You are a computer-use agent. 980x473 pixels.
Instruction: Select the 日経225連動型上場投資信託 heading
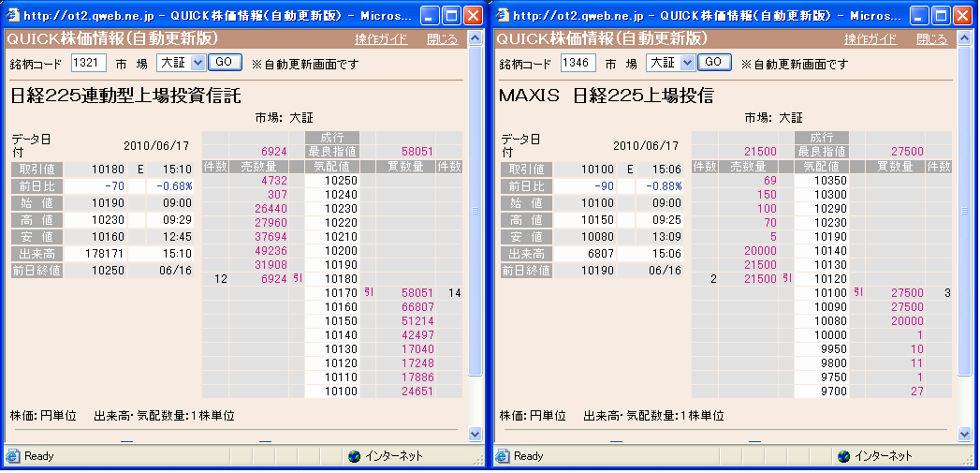(125, 96)
